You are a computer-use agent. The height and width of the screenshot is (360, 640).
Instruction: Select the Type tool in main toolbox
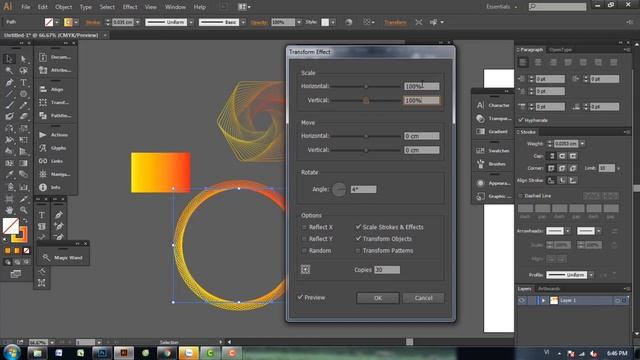[23, 82]
